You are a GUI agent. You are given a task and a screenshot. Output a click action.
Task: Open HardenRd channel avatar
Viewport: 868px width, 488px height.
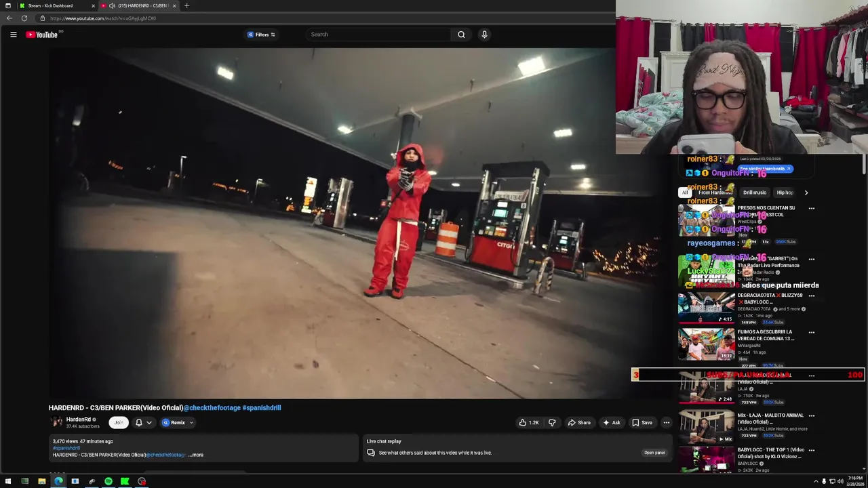point(56,422)
